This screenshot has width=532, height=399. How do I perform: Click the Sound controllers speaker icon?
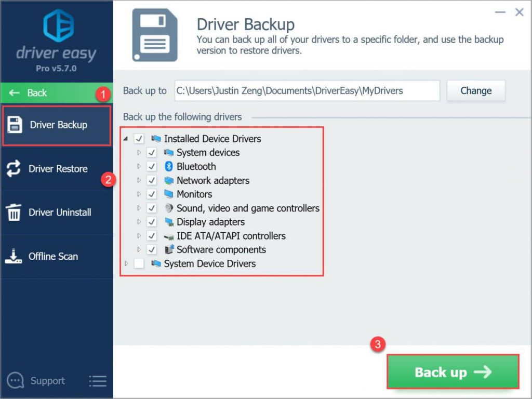pos(169,208)
